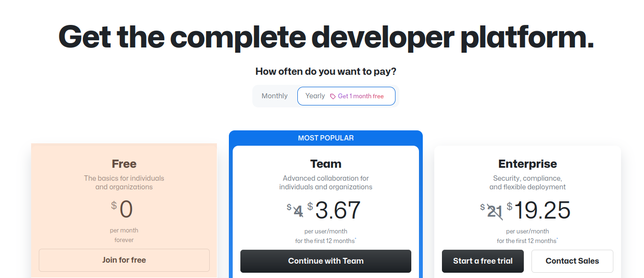The image size is (644, 278).
Task: Click the $19.25 Enterprise price
Action: tap(542, 210)
